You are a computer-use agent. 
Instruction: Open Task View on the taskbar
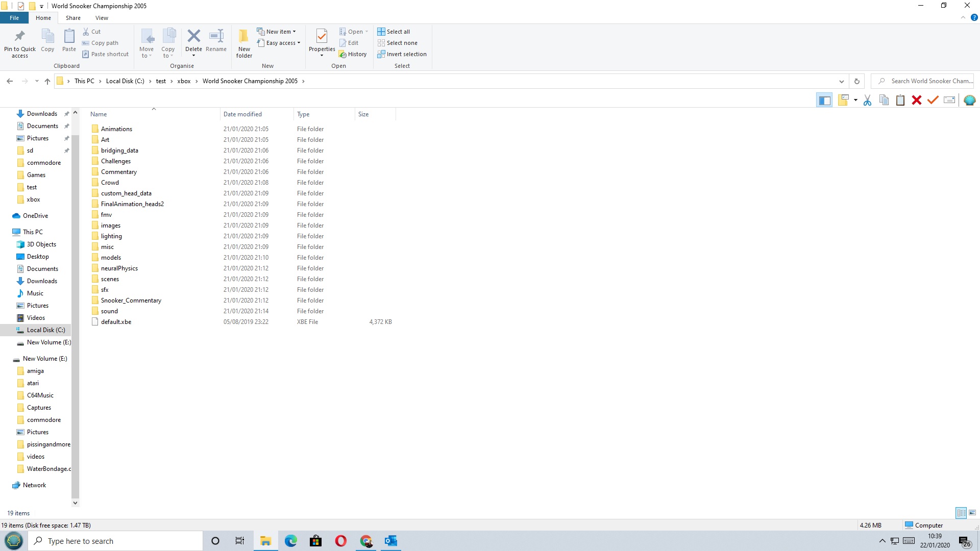click(240, 541)
